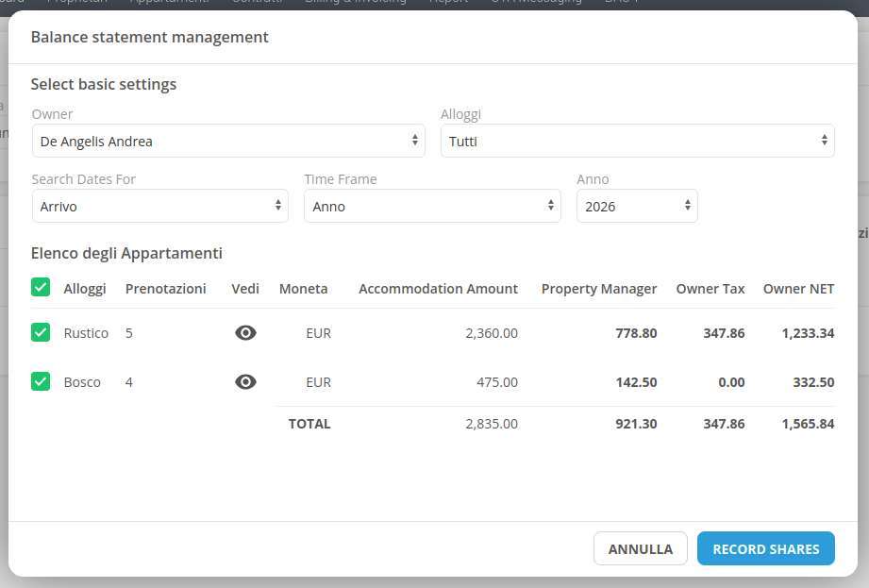Expand the Time Frame dropdown
Viewport: 869px width, 588px height.
[x=432, y=207]
